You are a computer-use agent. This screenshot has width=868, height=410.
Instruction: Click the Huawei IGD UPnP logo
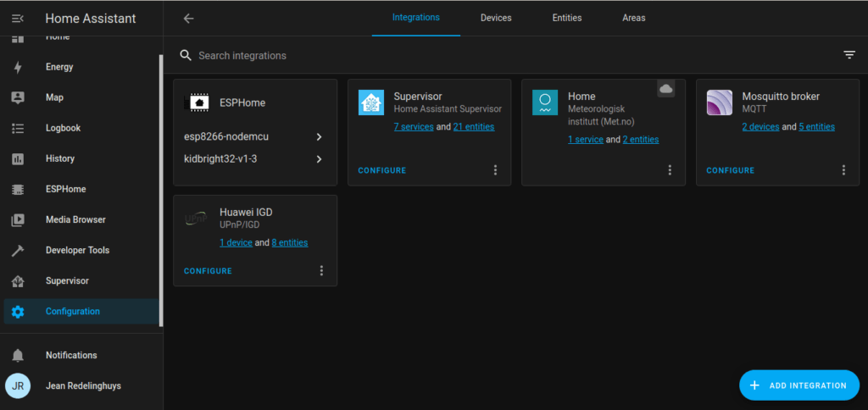(197, 219)
